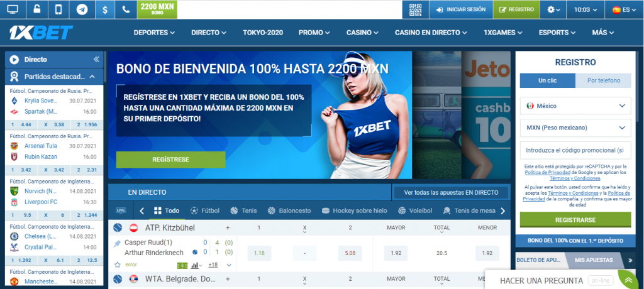
Task: Collapse the Partidos destacados section
Action: (x=92, y=77)
